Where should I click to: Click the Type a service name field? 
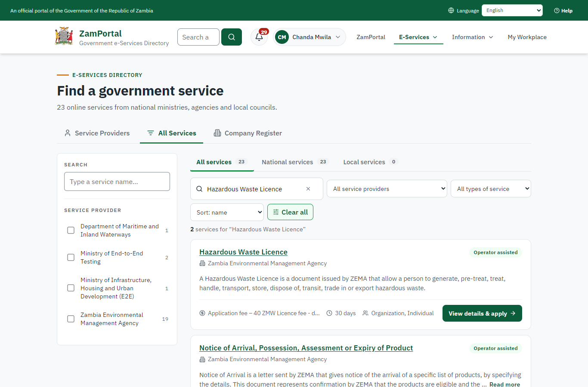click(x=117, y=181)
